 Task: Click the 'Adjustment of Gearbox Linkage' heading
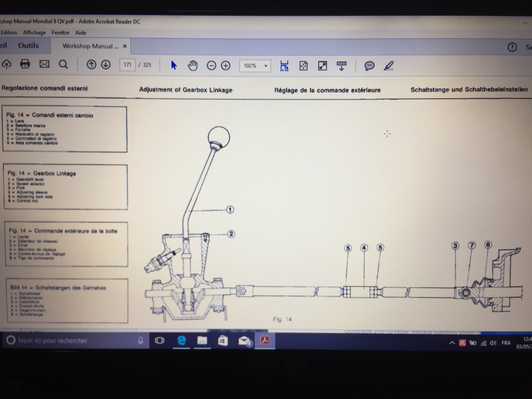186,90
